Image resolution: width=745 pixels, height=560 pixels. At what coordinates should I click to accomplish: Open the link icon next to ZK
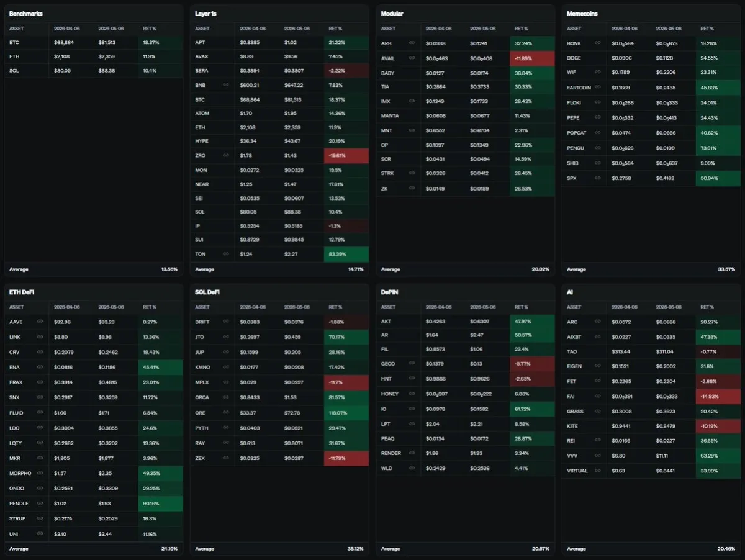[x=412, y=189]
